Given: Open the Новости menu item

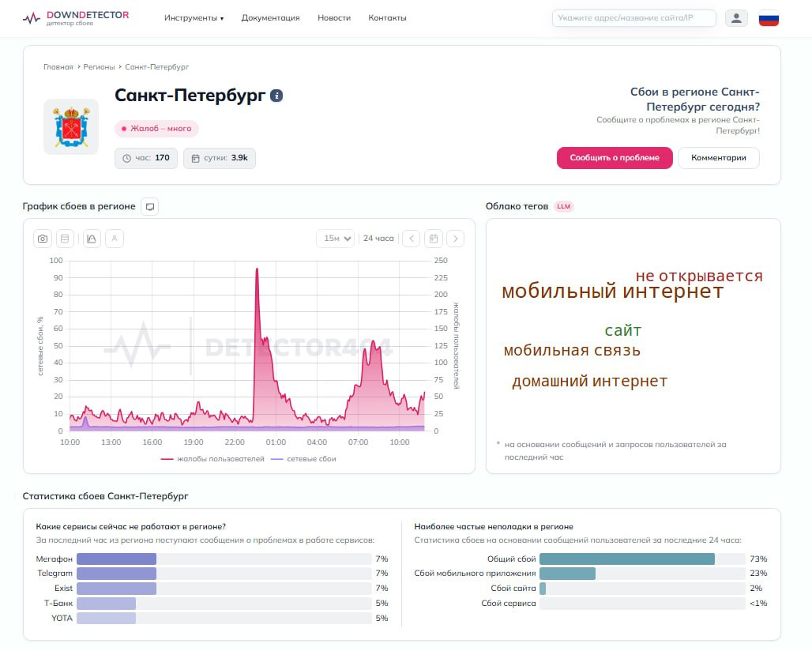Looking at the screenshot, I should point(334,17).
